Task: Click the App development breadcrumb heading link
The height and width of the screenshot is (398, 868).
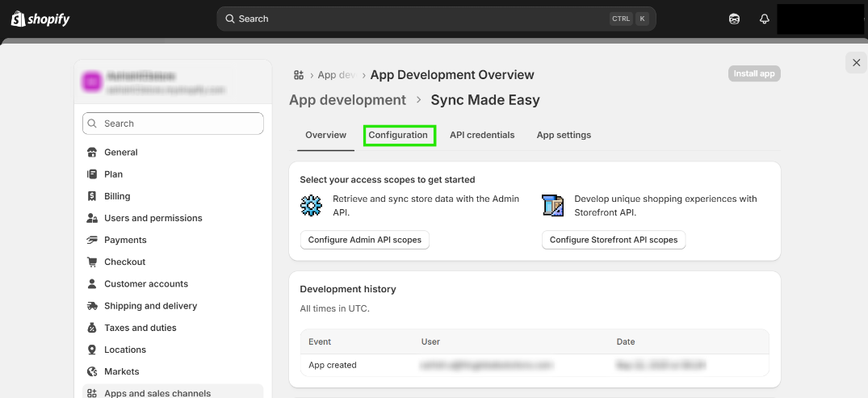Action: tap(347, 100)
